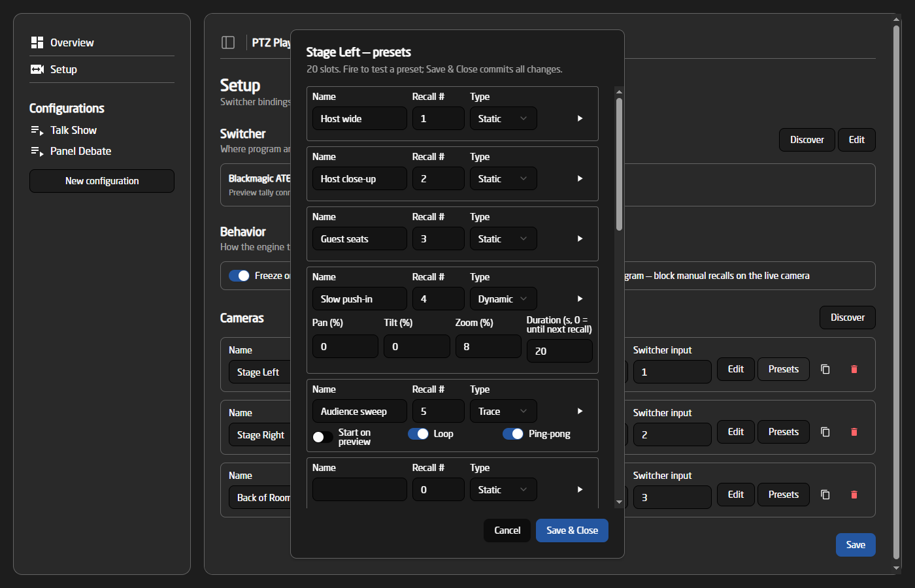Focus the Zoom (%) field showing 8

click(x=488, y=346)
